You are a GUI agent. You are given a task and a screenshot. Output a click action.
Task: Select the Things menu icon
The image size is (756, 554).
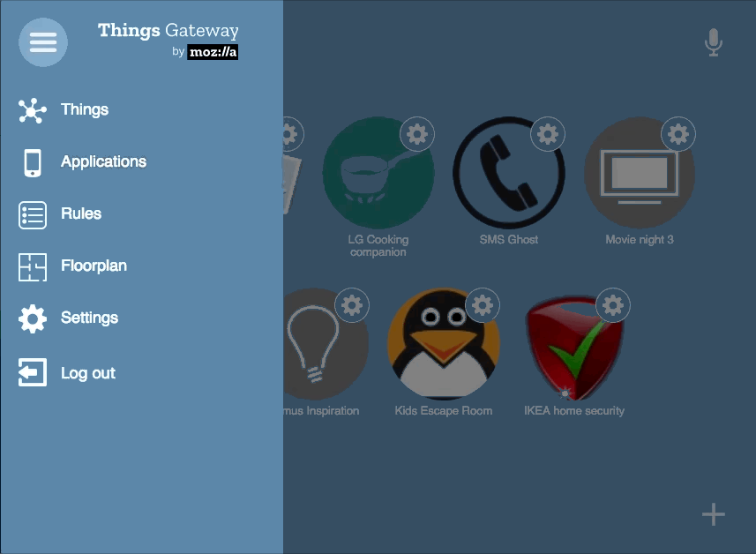[x=32, y=109]
